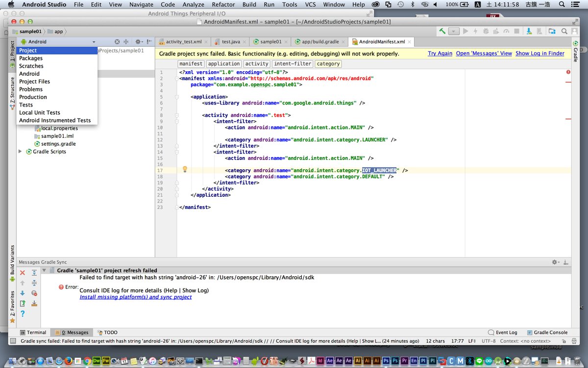Click Try Again sync link
This screenshot has width=588, height=368.
(440, 53)
